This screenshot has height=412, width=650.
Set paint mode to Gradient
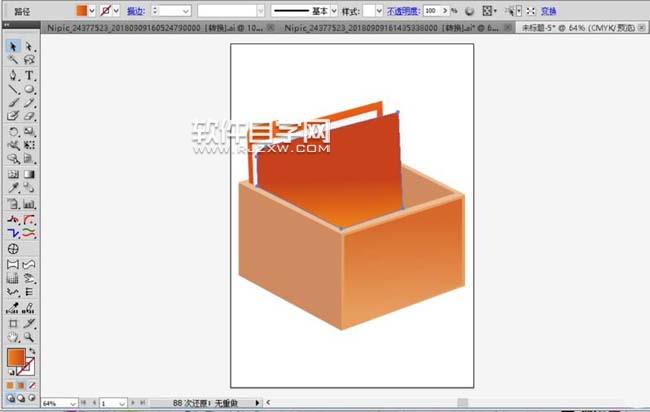pyautogui.click(x=21, y=385)
